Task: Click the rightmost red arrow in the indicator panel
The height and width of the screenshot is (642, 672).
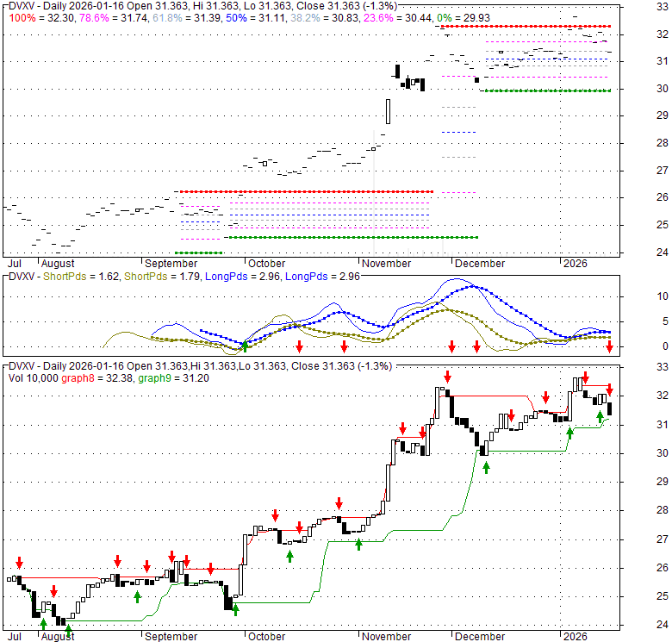Action: [609, 346]
